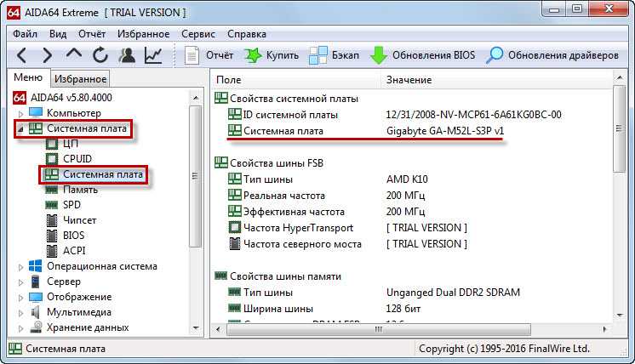
Task: Open the Избранное menu in menu bar
Action: (x=143, y=34)
